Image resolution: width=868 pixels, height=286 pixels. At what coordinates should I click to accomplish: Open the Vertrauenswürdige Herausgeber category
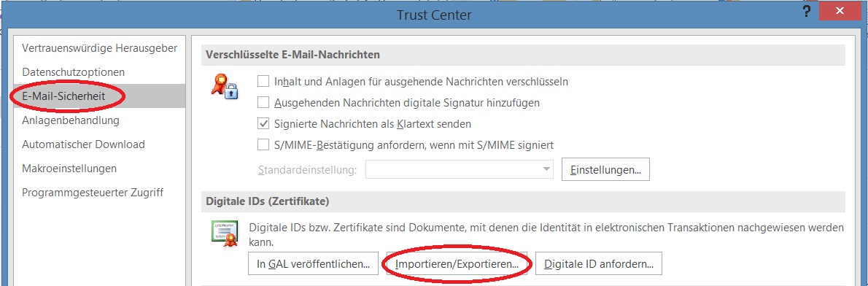100,48
